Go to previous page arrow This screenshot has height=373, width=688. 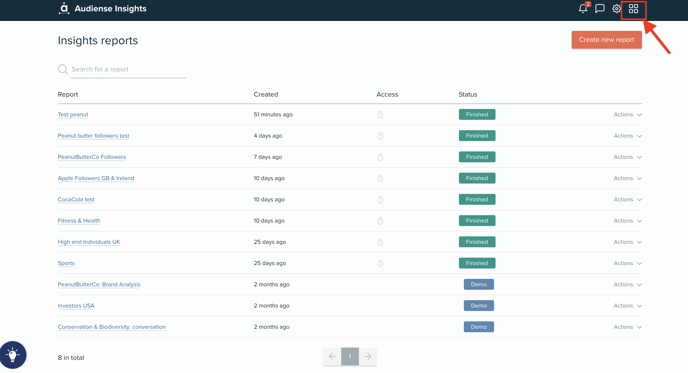[332, 356]
